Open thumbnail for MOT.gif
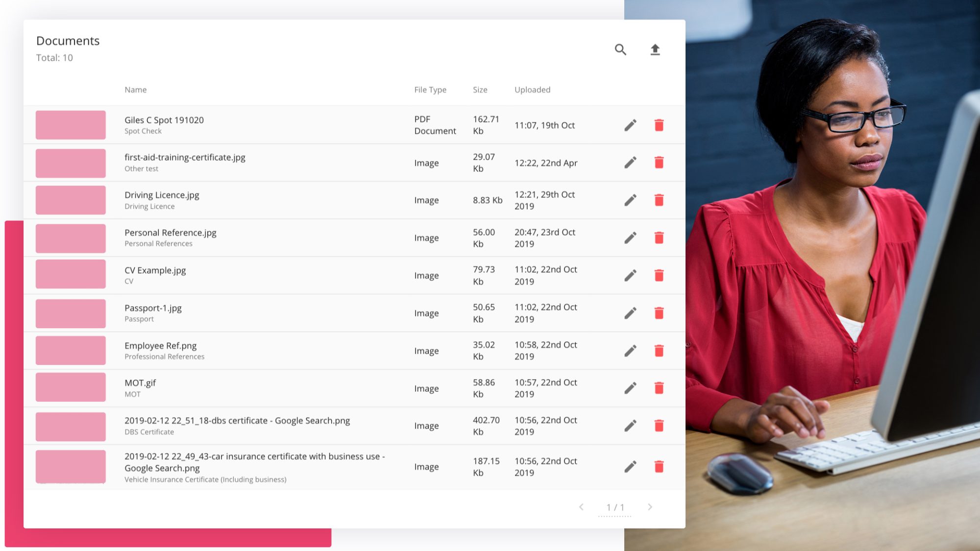The image size is (980, 551). click(71, 387)
